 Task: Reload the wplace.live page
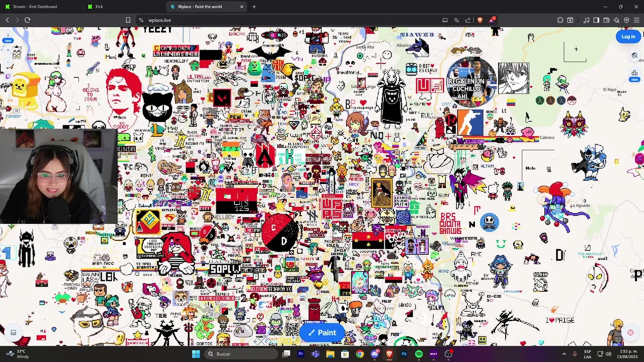click(x=27, y=20)
